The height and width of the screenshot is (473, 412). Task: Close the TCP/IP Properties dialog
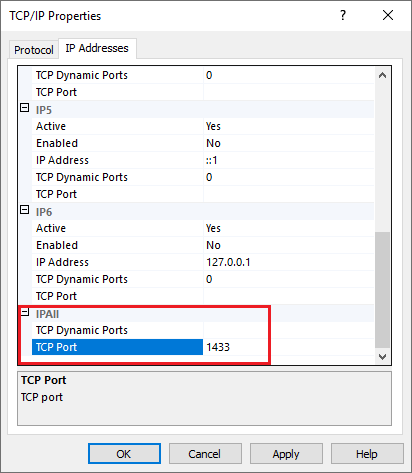coord(388,15)
